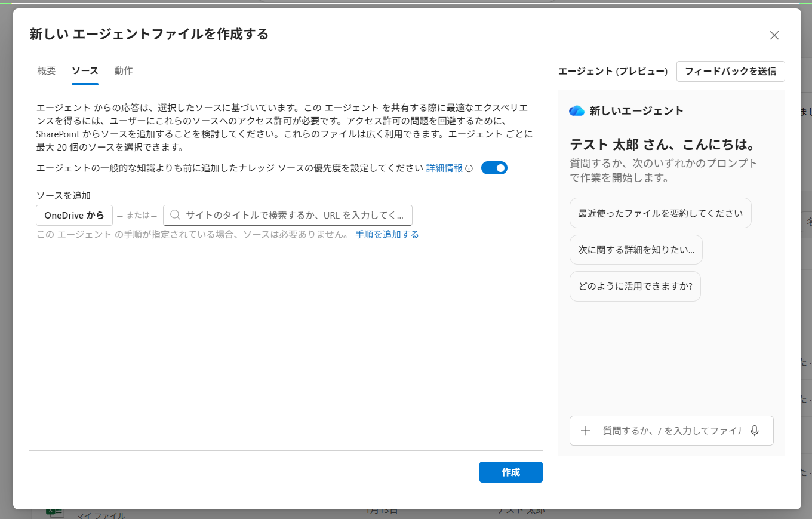This screenshot has width=812, height=519.
Task: Click the site title or URL search field
Action: click(295, 215)
